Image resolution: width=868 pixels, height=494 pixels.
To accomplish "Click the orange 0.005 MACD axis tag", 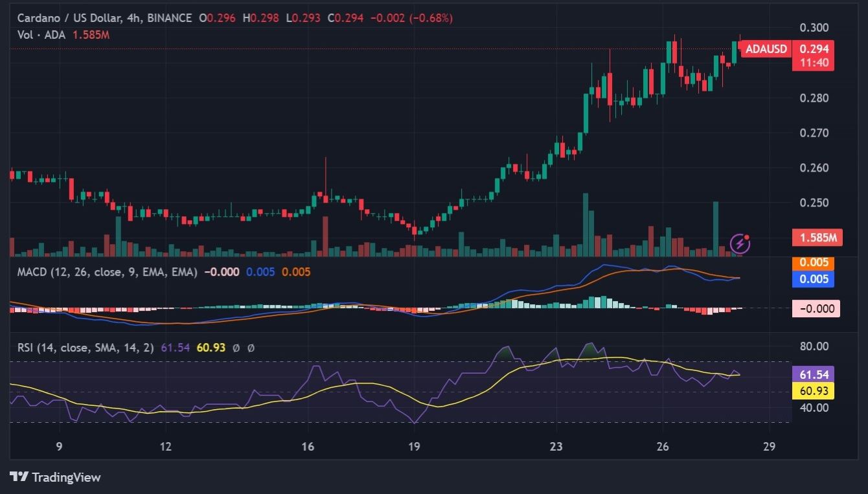I will click(x=814, y=263).
